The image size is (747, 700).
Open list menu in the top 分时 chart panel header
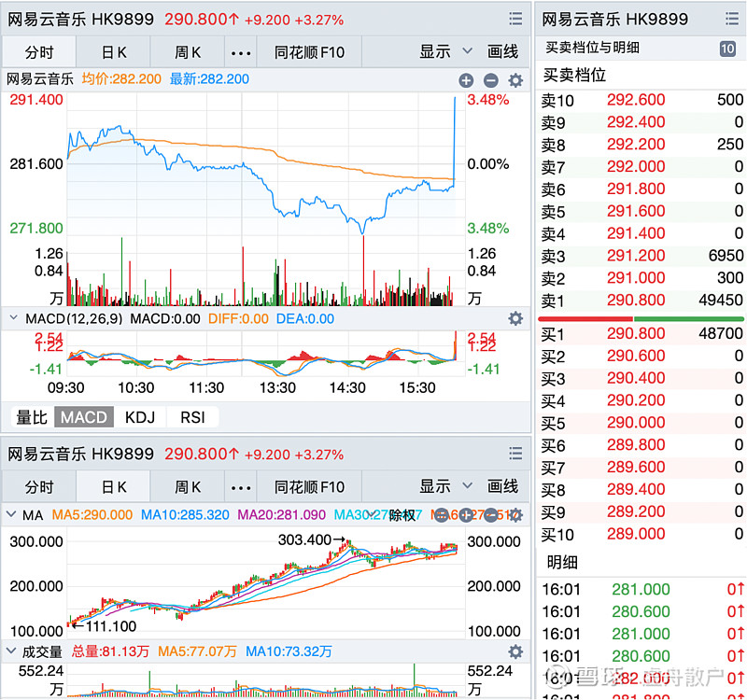[515, 19]
